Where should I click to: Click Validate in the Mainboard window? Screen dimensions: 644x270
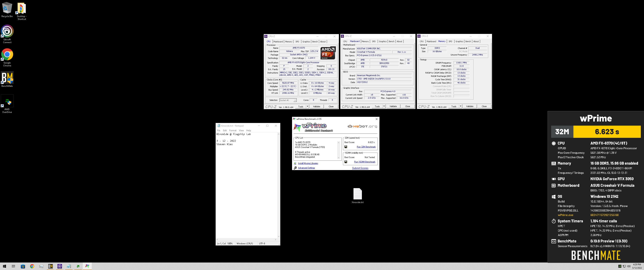point(393,106)
